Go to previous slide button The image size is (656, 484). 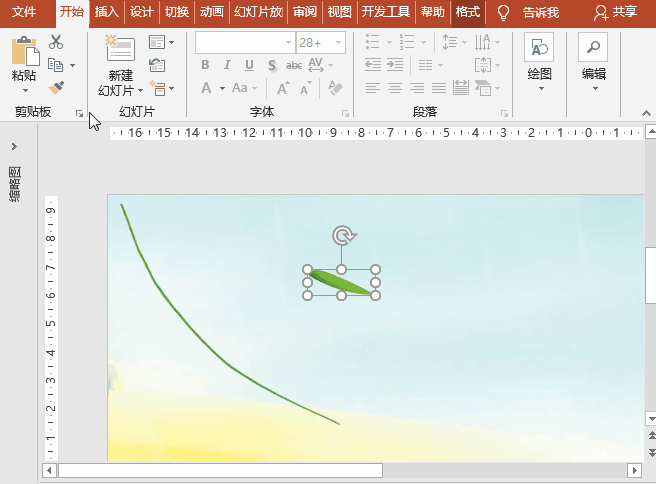coord(651,435)
